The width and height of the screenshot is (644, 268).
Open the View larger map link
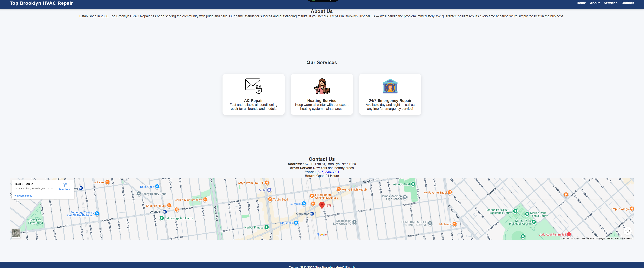(x=23, y=196)
